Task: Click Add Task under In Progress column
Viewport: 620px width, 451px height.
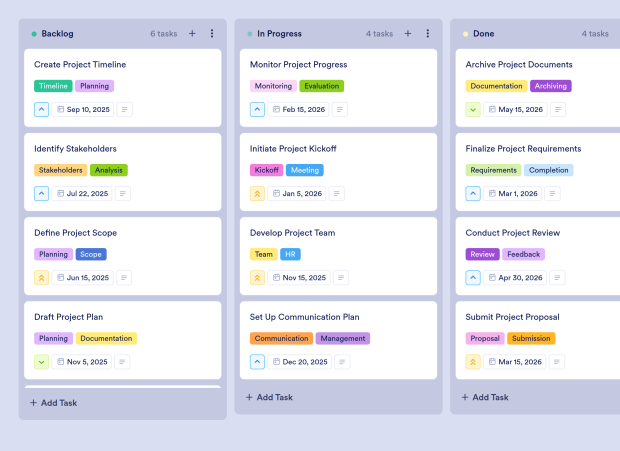Action: [x=269, y=397]
